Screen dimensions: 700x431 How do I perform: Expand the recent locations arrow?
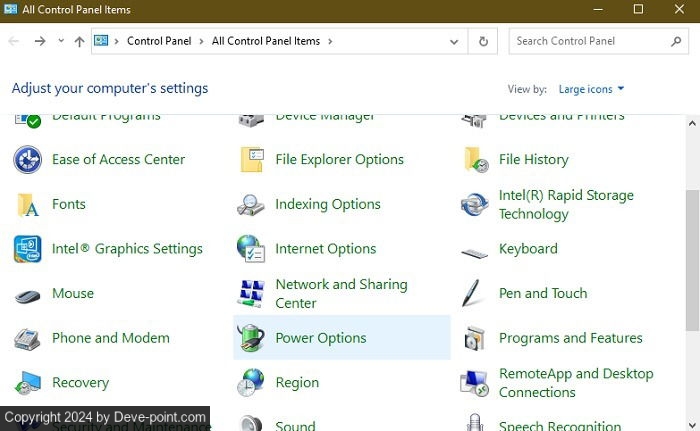coord(61,41)
